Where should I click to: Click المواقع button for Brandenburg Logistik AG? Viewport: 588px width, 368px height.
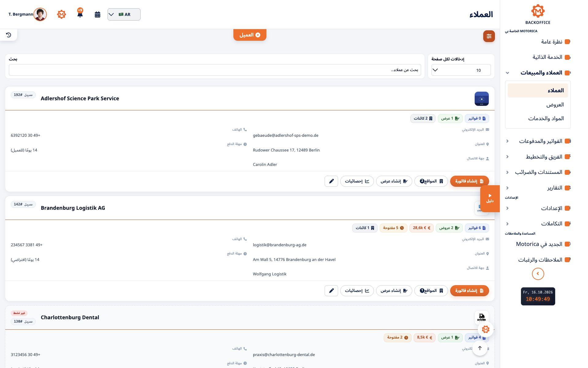click(431, 291)
